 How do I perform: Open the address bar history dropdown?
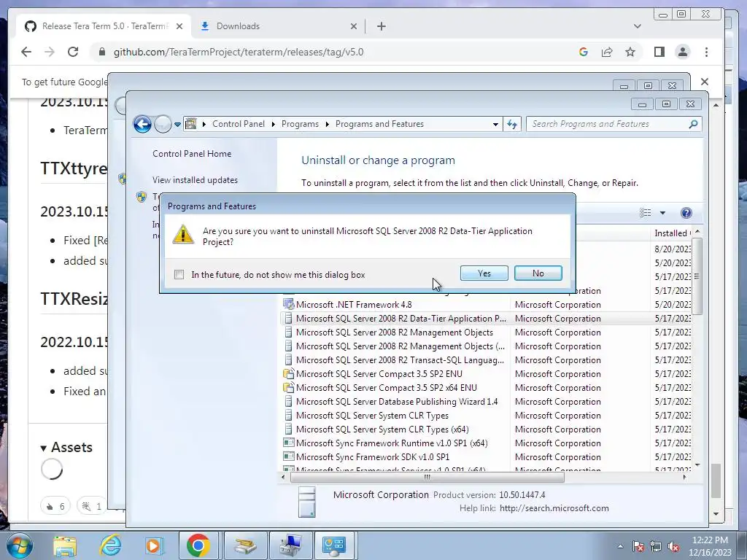tap(495, 124)
